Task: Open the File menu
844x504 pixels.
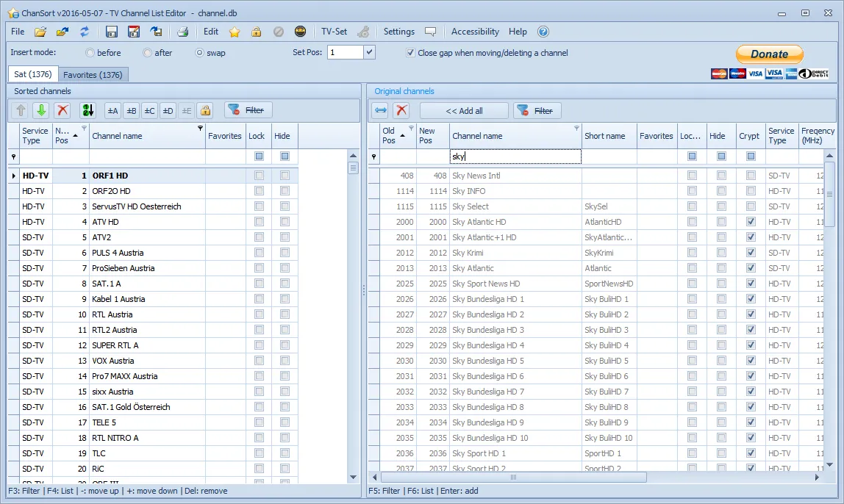Action: [x=18, y=32]
